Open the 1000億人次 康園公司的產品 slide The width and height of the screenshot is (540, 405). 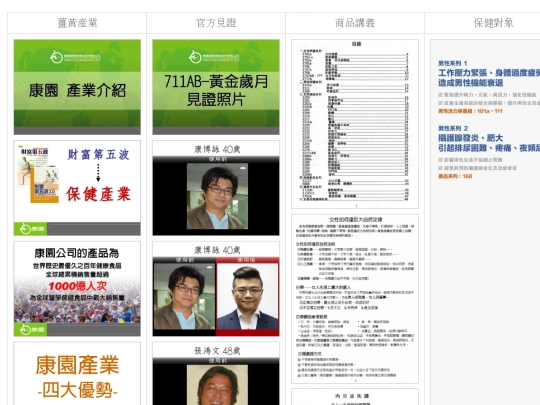pos(77,289)
